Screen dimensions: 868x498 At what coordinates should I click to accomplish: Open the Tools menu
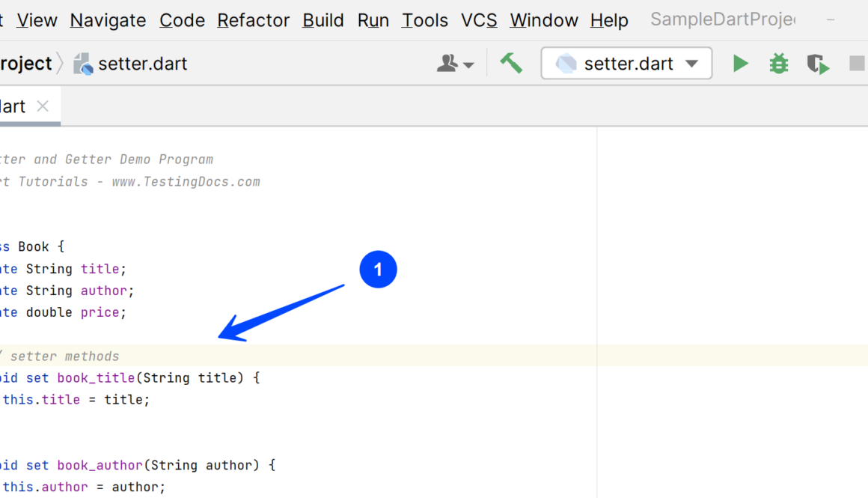pyautogui.click(x=424, y=20)
